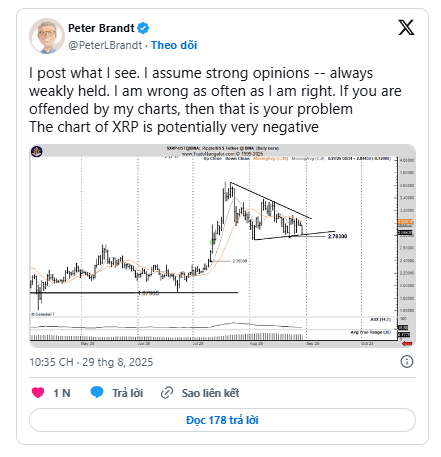Like the tweet with heart icon

pyautogui.click(x=38, y=392)
